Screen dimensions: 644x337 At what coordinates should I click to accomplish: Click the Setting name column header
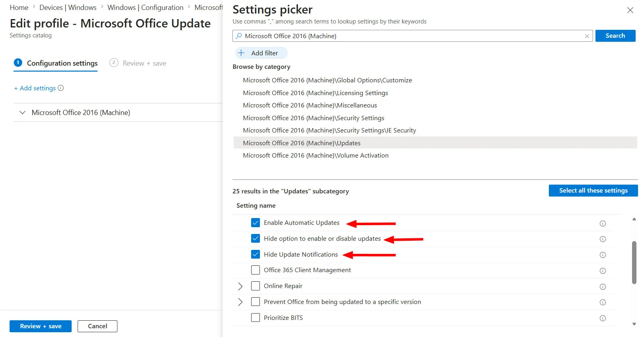[256, 206]
